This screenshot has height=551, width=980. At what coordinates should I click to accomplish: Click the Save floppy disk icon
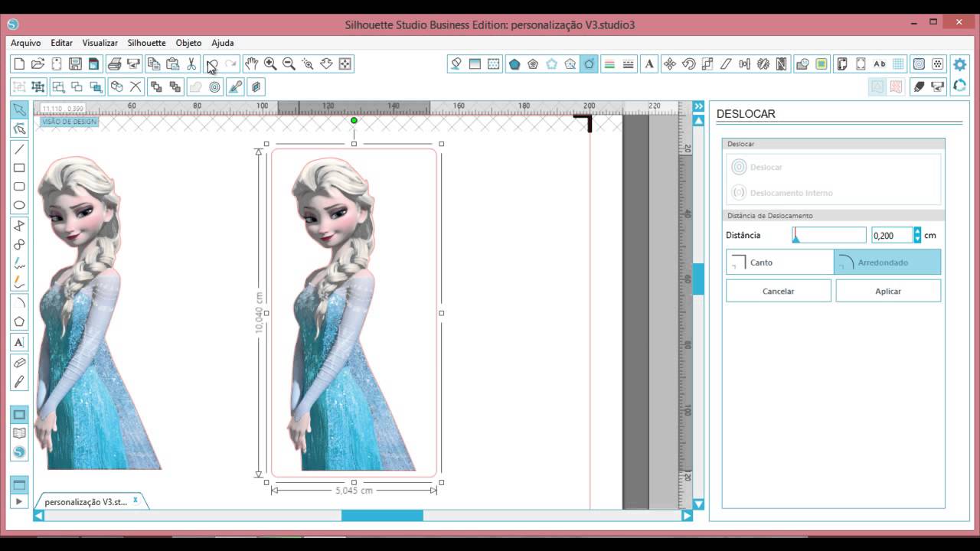click(75, 64)
